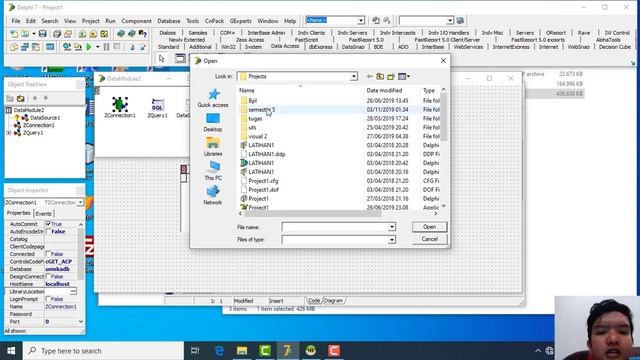The width and height of the screenshot is (640, 360).
Task: Open the Object Inspector component selector dropdown
Action: pyautogui.click(x=80, y=202)
